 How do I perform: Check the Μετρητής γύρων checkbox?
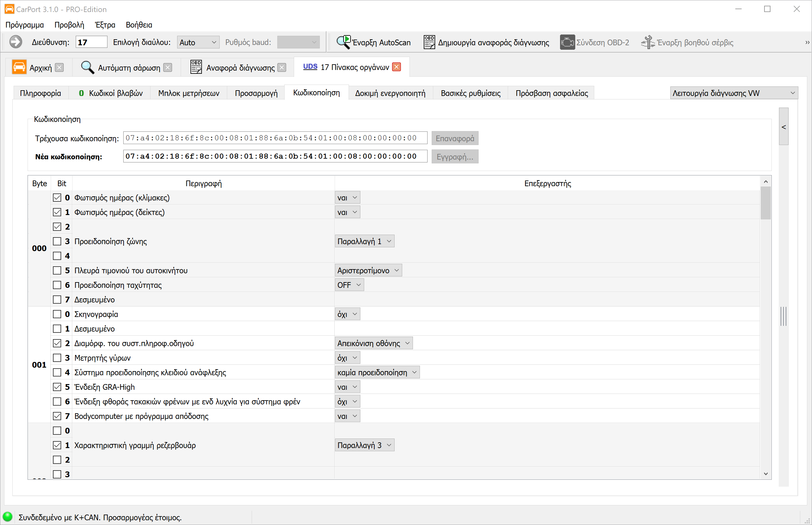tap(57, 358)
